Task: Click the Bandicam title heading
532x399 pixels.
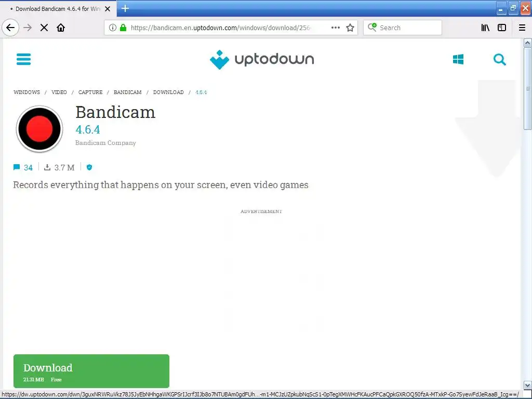Action: pyautogui.click(x=115, y=112)
